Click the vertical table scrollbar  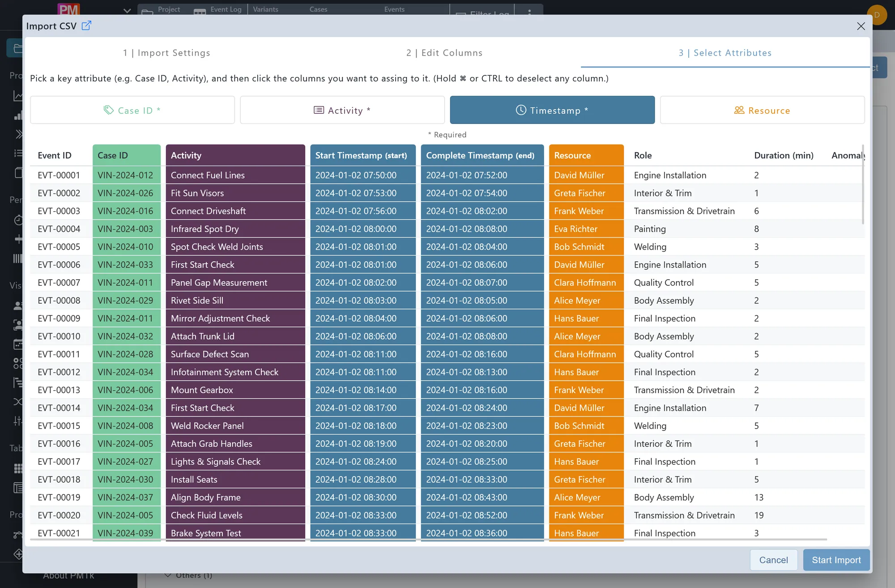(863, 184)
